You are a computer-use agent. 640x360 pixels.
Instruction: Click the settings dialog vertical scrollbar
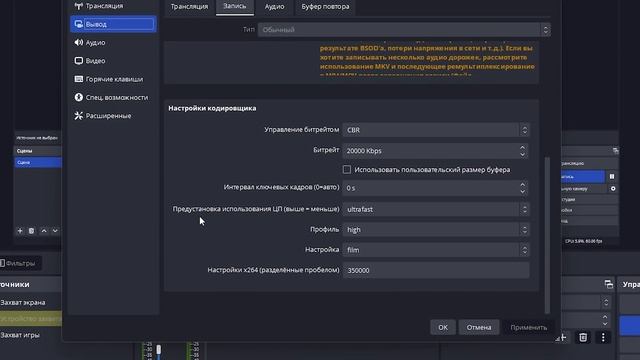point(547,235)
